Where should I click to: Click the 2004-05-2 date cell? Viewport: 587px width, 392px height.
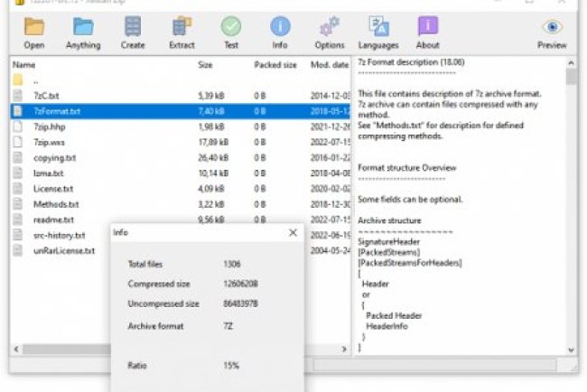coord(331,251)
